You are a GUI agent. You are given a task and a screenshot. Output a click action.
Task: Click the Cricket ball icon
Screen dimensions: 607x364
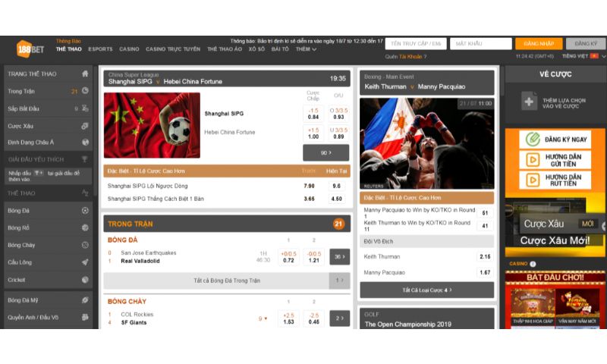tap(85, 279)
